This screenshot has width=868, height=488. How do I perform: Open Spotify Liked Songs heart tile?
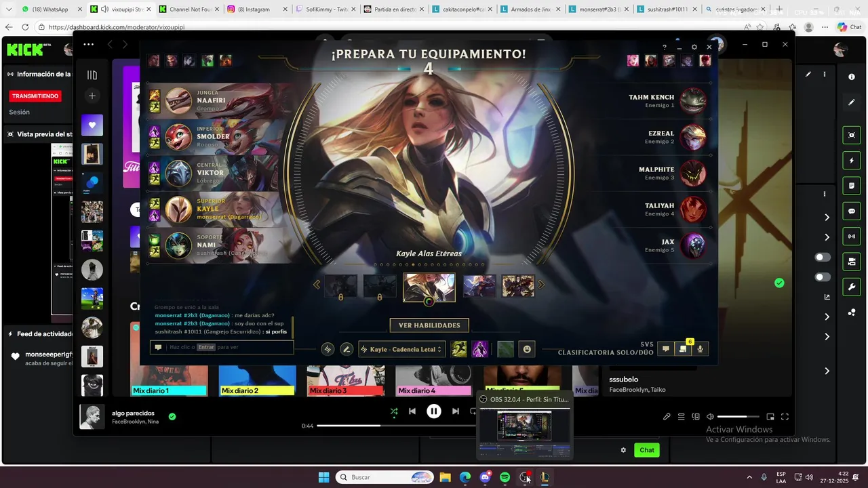point(92,125)
